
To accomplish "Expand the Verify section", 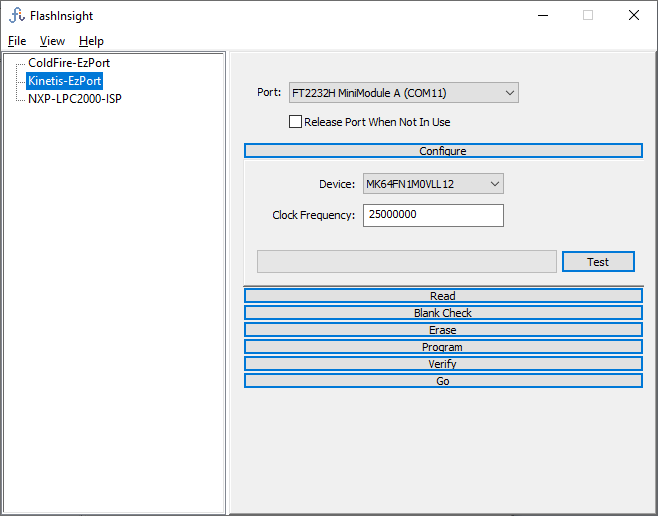I will (x=443, y=364).
